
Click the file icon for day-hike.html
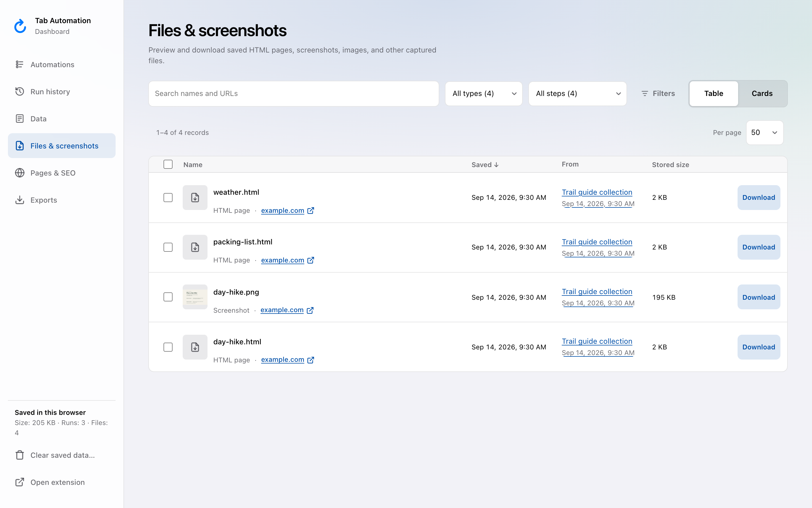[x=195, y=347]
